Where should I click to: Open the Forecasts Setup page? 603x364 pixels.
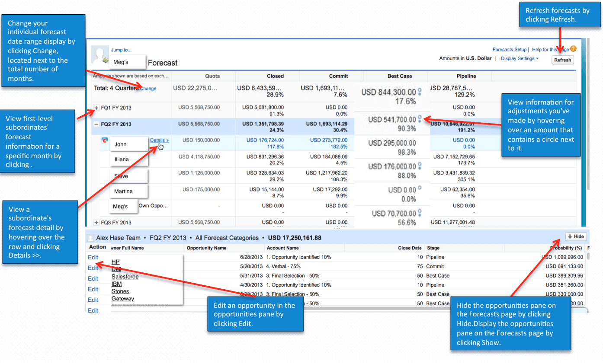pyautogui.click(x=509, y=49)
